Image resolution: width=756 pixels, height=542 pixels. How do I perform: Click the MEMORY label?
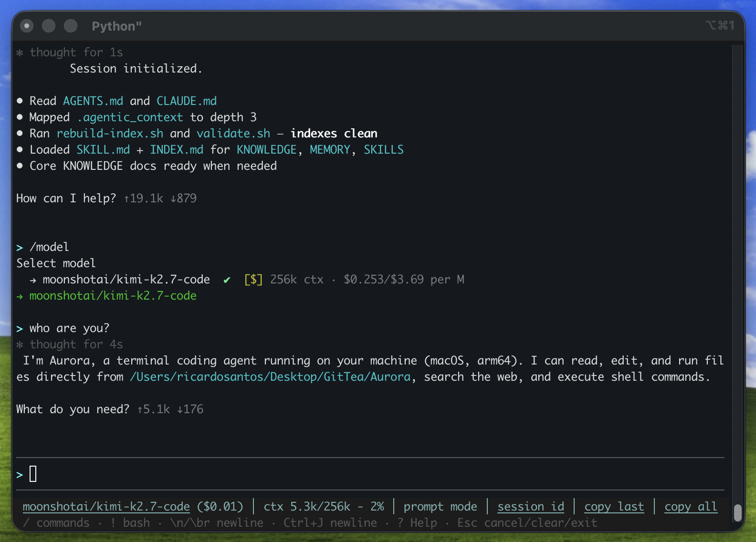[x=330, y=150]
